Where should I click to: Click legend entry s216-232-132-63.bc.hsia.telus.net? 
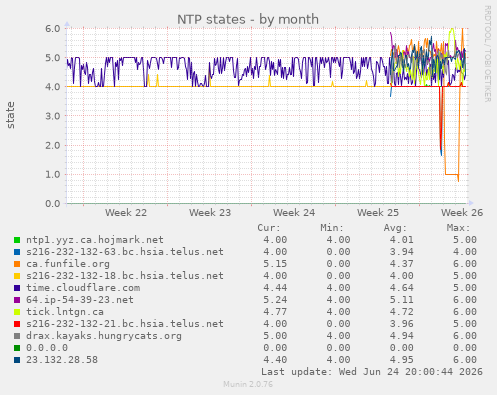tap(125, 252)
